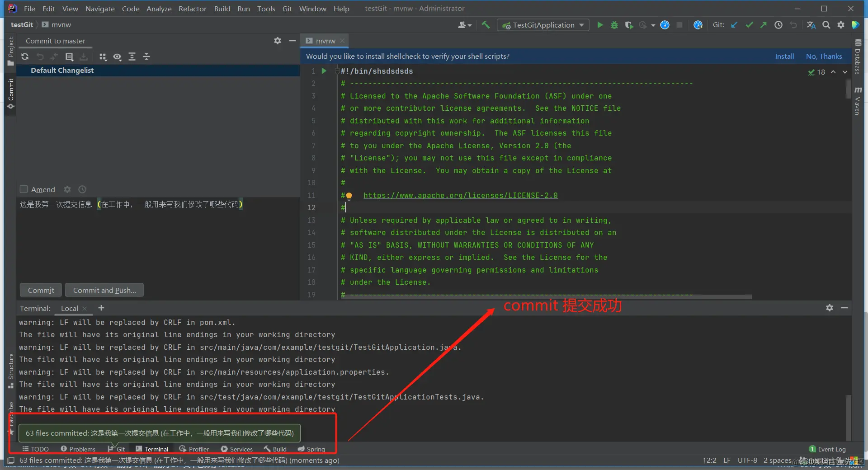Expand the profiler run dropdown arrow
868x470 pixels.
(x=653, y=25)
